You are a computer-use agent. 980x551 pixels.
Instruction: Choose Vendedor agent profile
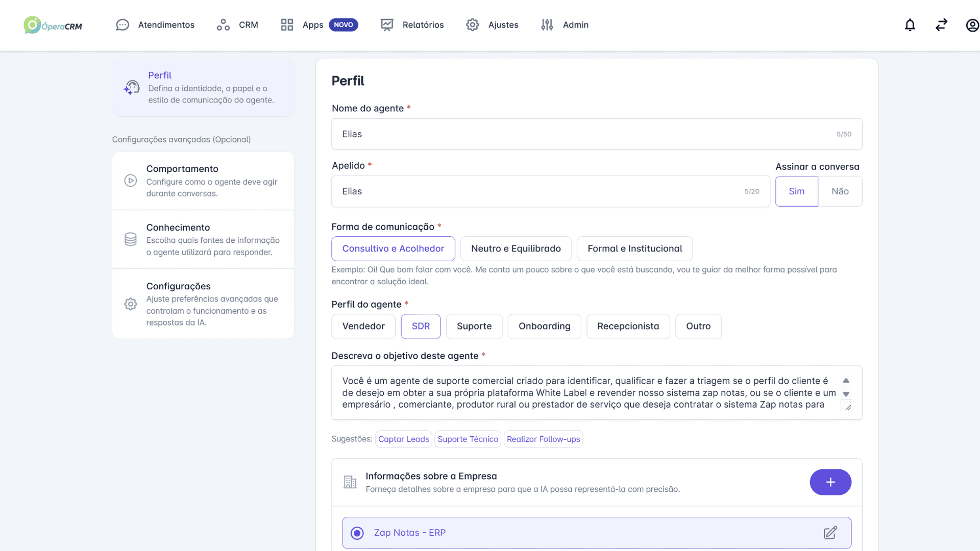coord(363,327)
